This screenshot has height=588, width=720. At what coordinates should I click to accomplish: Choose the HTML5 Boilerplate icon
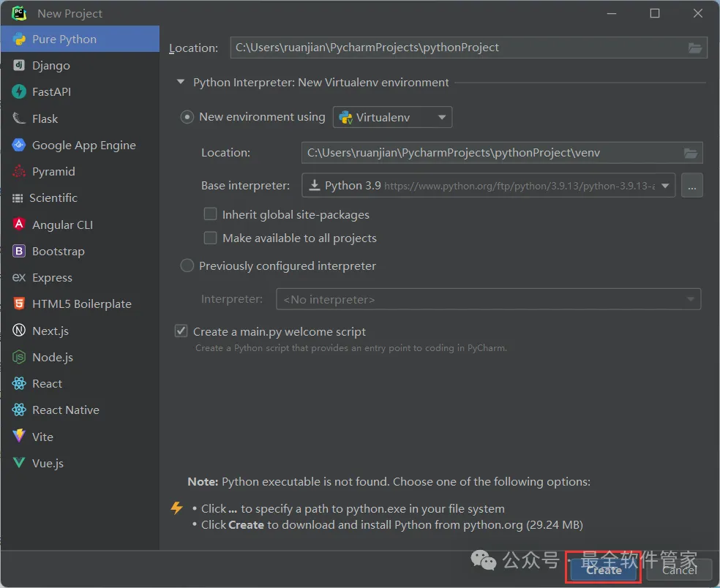[19, 304]
